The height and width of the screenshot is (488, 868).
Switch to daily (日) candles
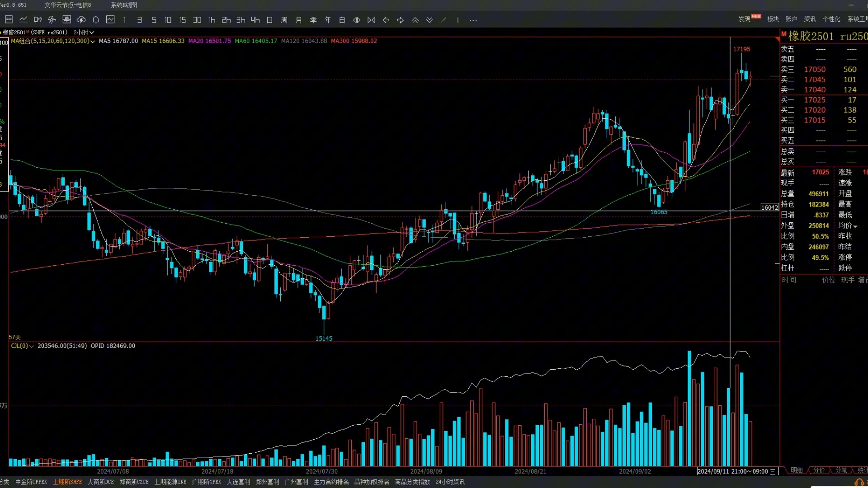269,20
